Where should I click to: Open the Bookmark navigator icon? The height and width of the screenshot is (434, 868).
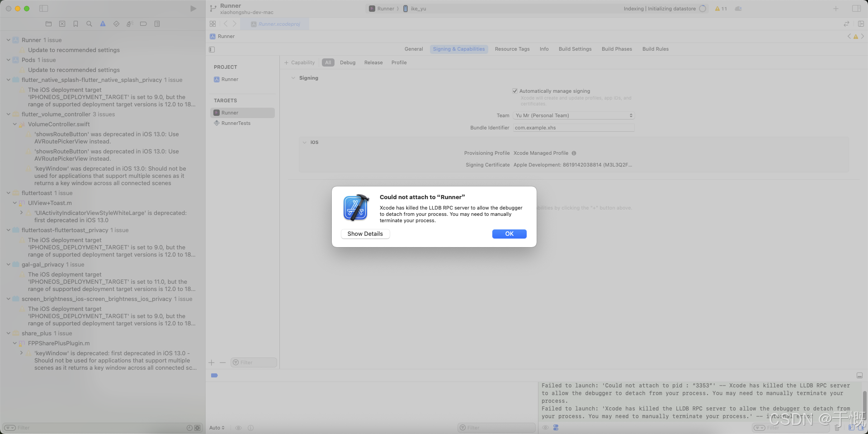tap(76, 24)
